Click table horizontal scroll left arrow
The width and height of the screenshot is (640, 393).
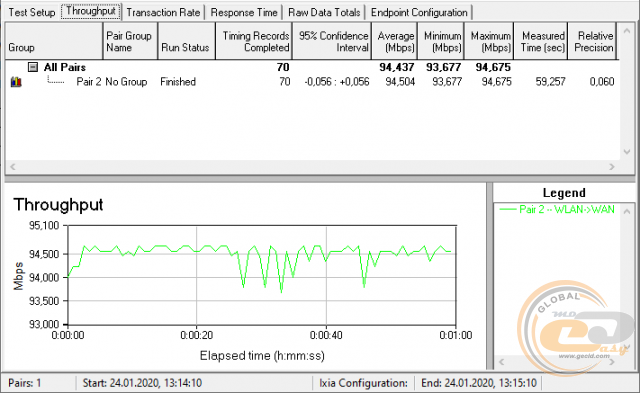(x=13, y=167)
